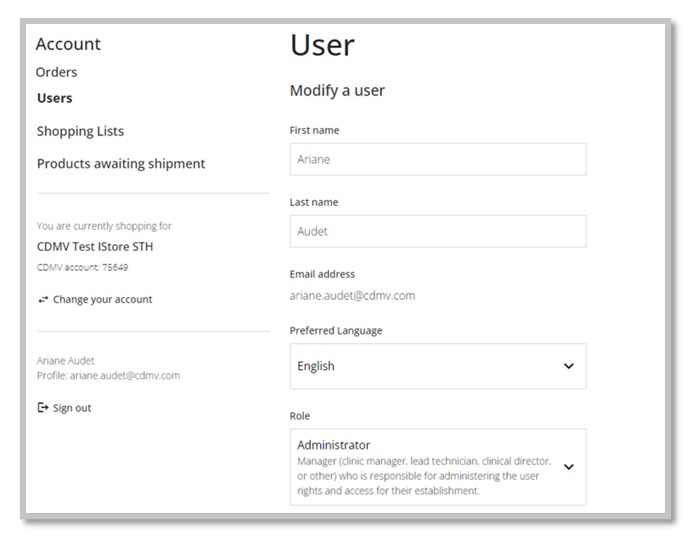Expand the Preferred Language chevron arrow
The height and width of the screenshot is (545, 700).
click(x=568, y=366)
